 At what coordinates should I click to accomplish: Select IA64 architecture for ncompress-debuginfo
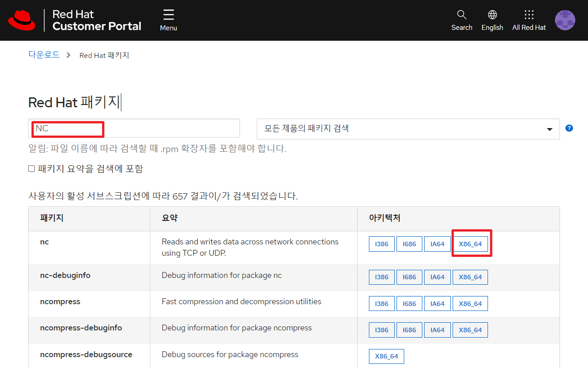coord(437,330)
